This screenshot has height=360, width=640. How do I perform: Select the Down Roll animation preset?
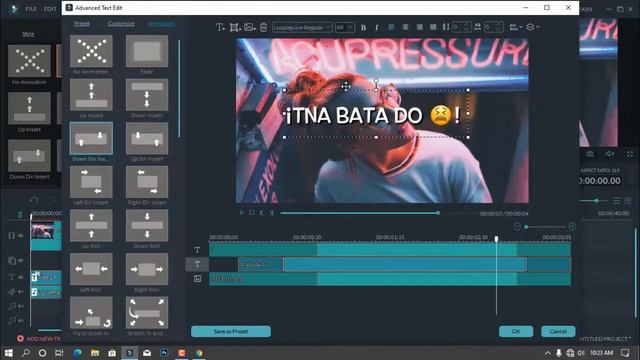147,225
